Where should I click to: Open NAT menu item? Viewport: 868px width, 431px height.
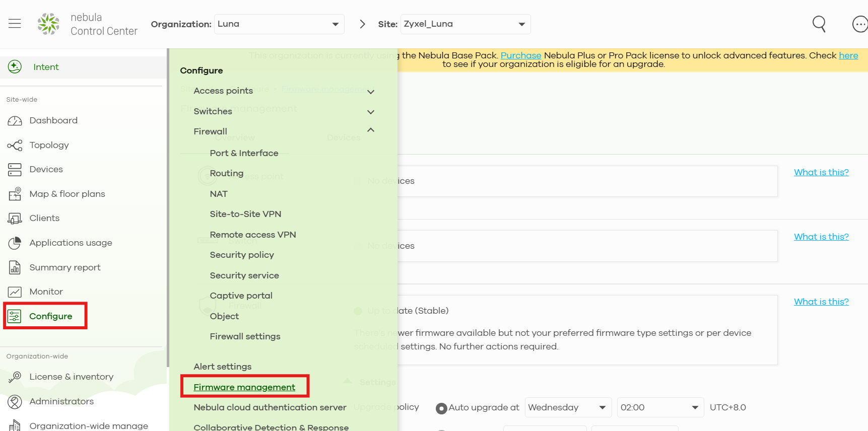pyautogui.click(x=219, y=194)
